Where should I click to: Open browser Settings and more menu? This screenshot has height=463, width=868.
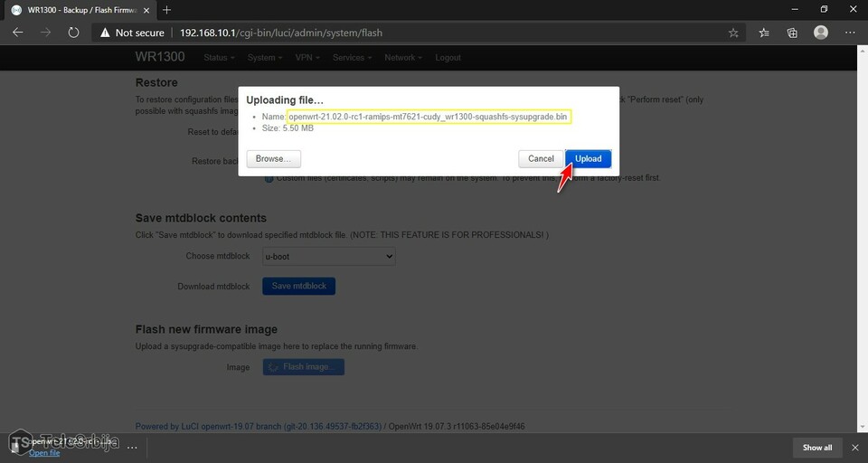click(x=850, y=33)
